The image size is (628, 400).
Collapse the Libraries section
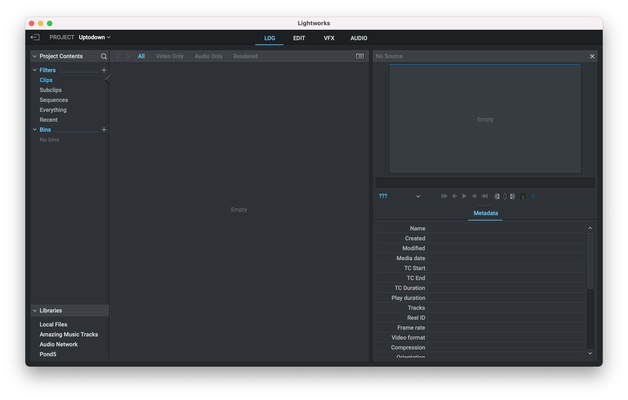(35, 311)
